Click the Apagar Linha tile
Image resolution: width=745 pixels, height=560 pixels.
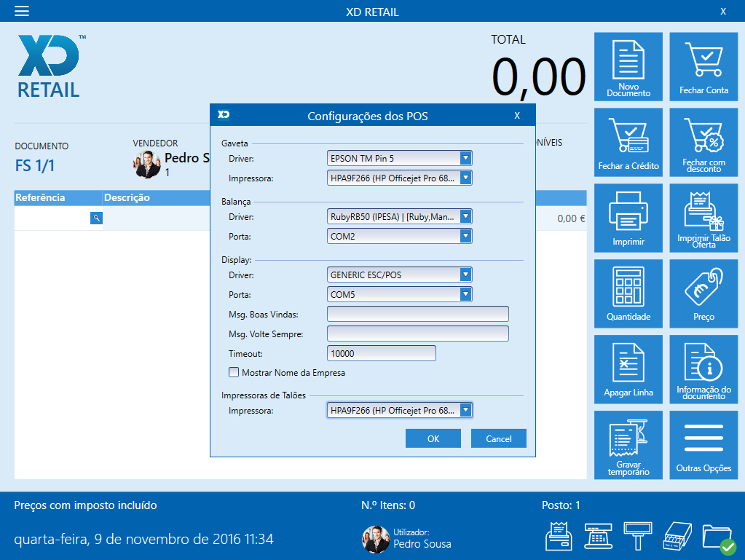point(628,369)
